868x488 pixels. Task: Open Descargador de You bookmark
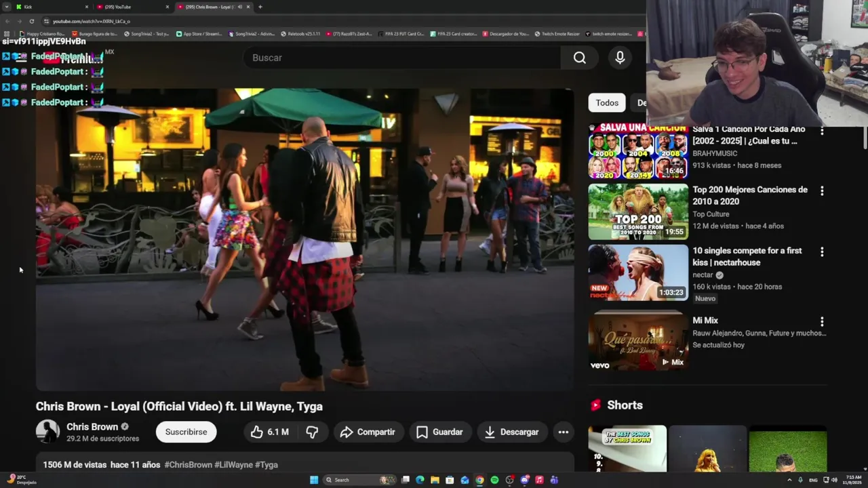click(505, 33)
